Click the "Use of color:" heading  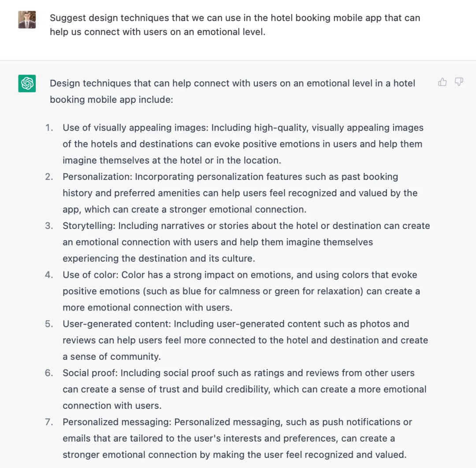91,275
